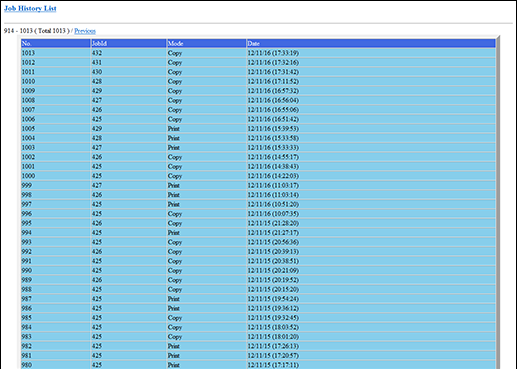Screen dimensions: 517x369
Task: Click date 12/11/15 (17:17:11) cell
Action: (371, 365)
